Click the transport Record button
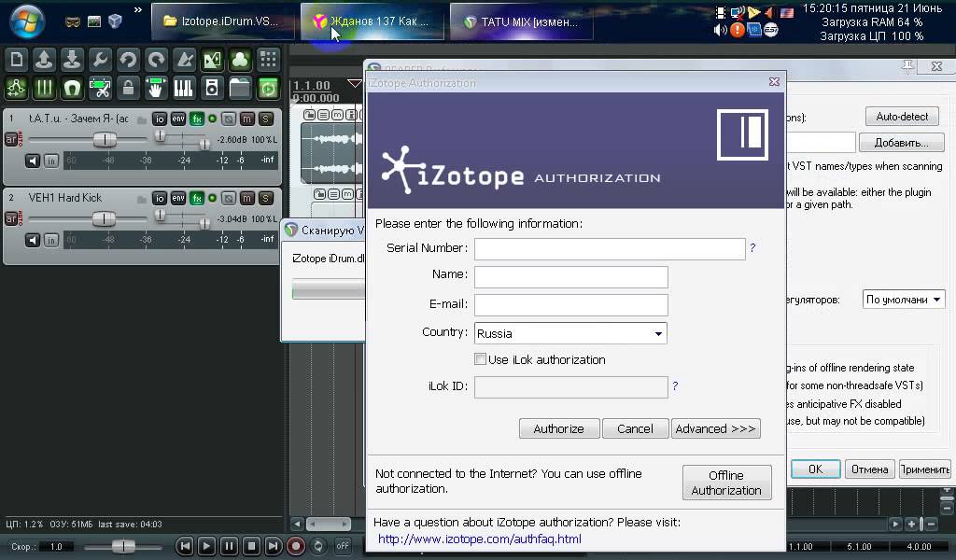Image resolution: width=956 pixels, height=560 pixels. [x=296, y=546]
